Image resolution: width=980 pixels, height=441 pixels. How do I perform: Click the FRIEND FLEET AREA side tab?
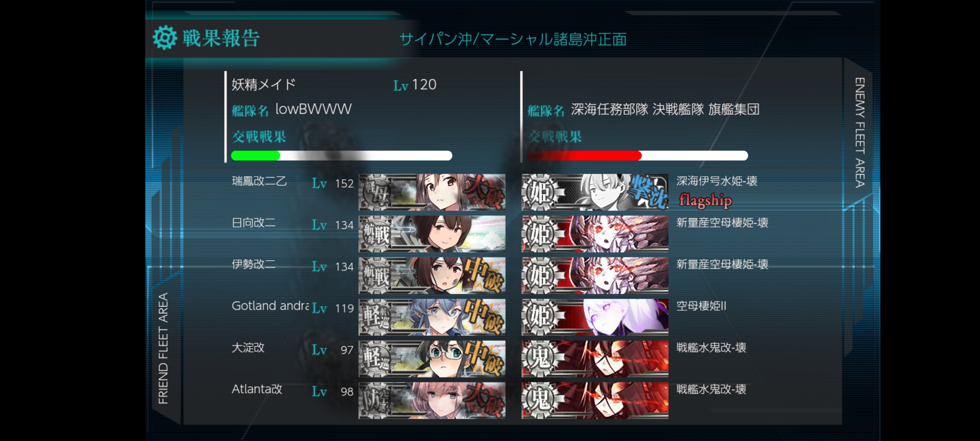point(163,348)
